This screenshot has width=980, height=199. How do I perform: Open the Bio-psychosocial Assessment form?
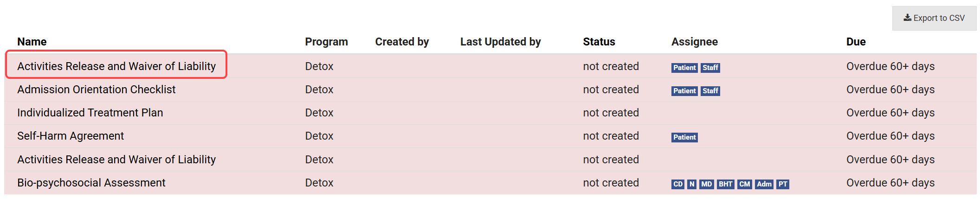tap(91, 183)
